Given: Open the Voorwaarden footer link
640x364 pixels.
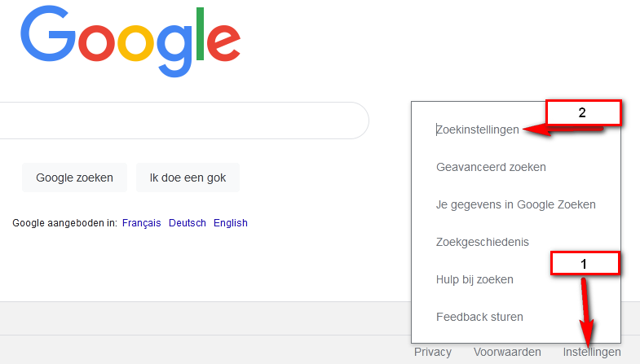Looking at the screenshot, I should (x=507, y=352).
